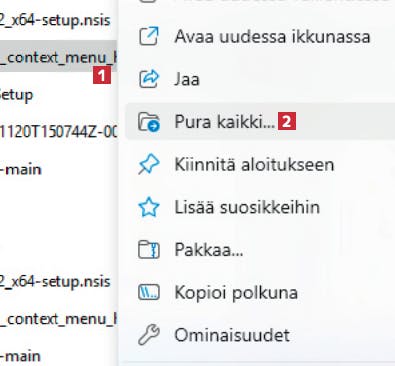
Task: Click the 'Kopioi polkuna' path icon
Action: tap(149, 292)
